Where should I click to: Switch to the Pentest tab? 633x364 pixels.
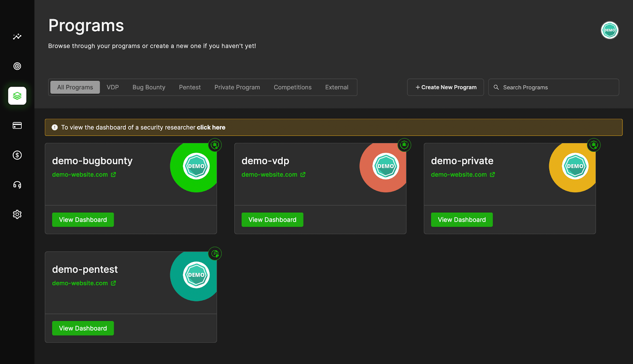click(x=190, y=87)
